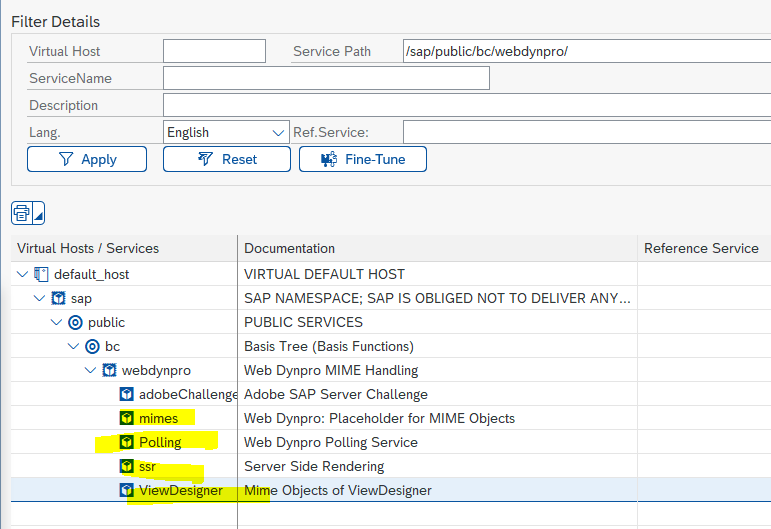The image size is (771, 529).
Task: Click the Reset filter button
Action: tap(227, 159)
